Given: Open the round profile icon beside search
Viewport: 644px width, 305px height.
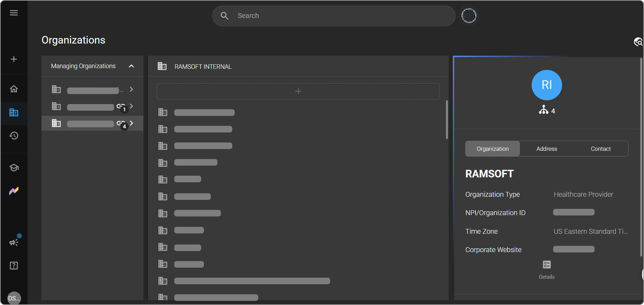Looking at the screenshot, I should coord(469,16).
